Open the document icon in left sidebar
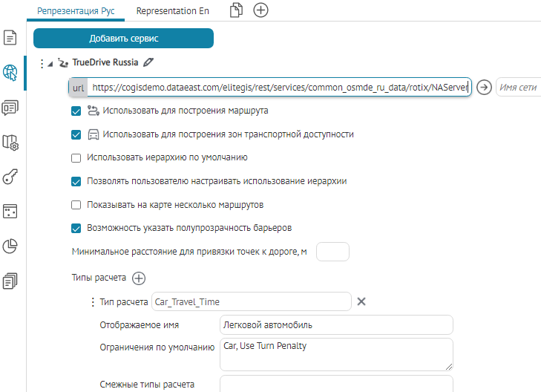 10,37
